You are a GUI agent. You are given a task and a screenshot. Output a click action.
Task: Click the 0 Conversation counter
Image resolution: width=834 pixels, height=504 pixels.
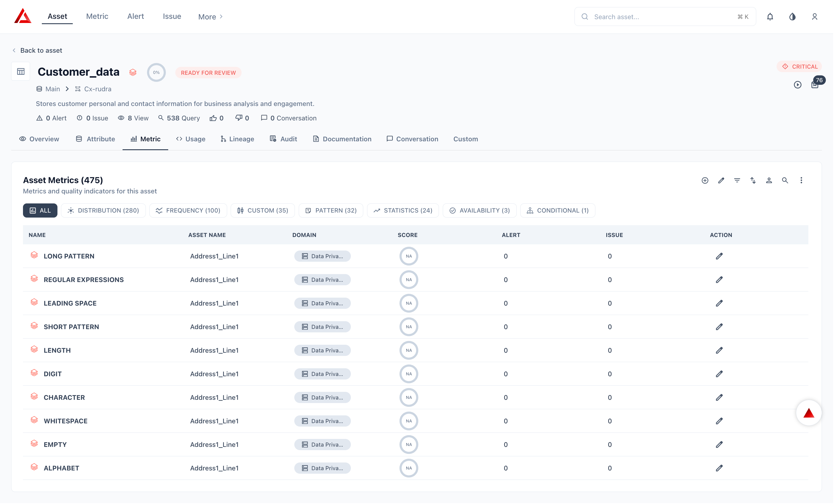click(x=289, y=118)
